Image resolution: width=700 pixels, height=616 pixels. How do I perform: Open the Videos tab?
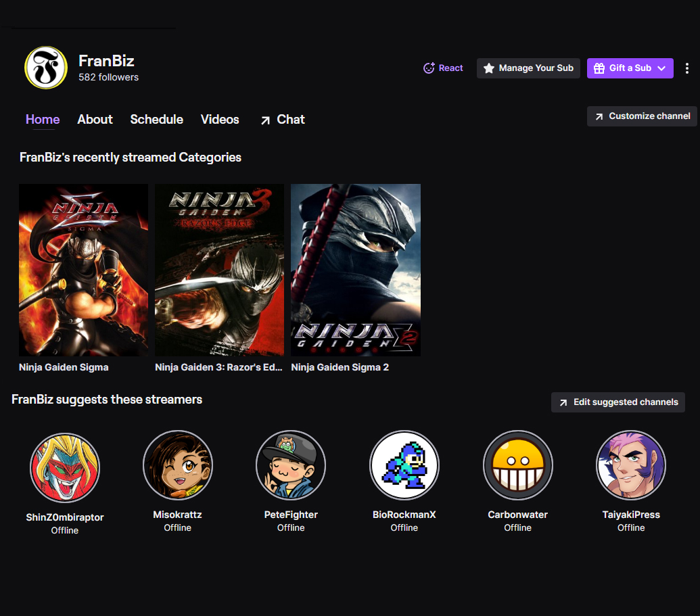[220, 119]
